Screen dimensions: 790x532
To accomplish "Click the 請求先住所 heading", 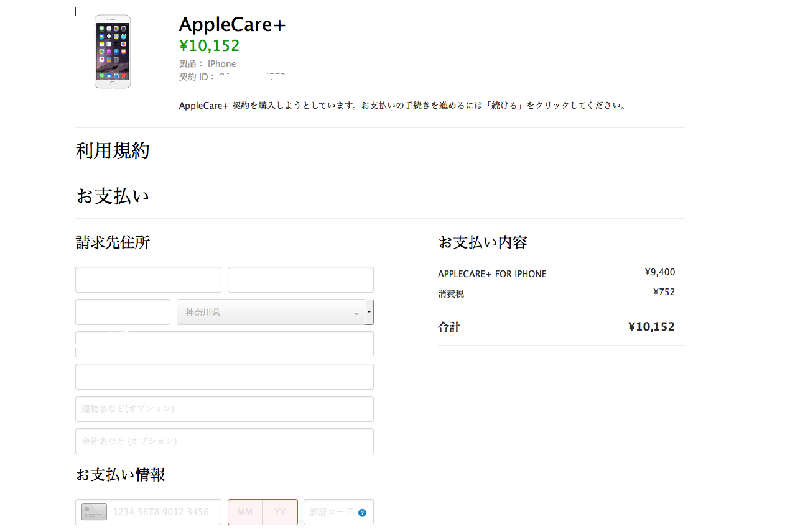I will pos(113,242).
